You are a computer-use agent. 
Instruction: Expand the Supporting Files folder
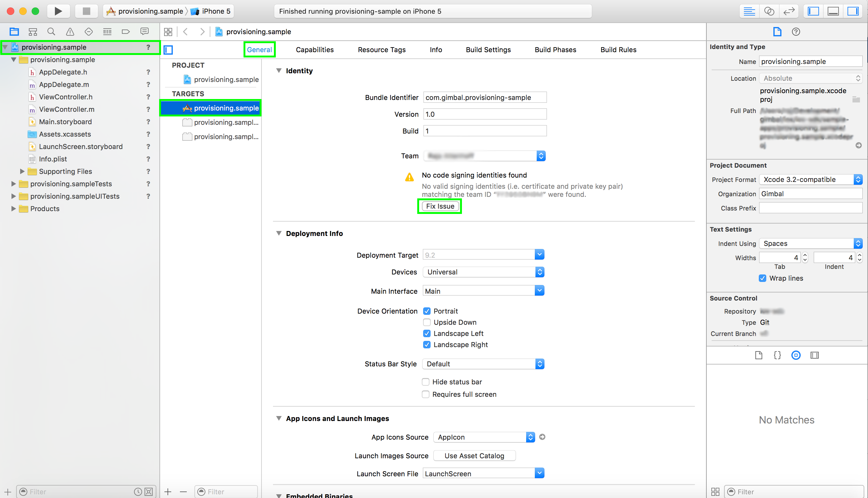(x=22, y=171)
